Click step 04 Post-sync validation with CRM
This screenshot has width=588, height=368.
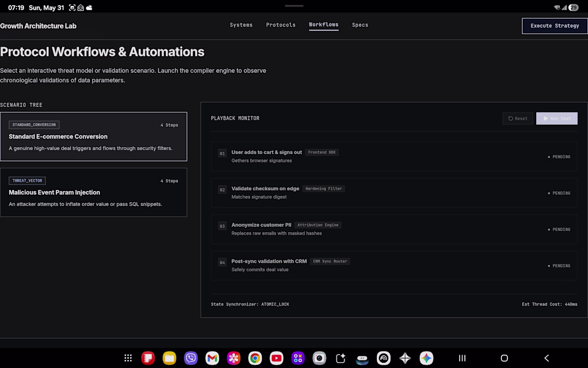(x=394, y=266)
